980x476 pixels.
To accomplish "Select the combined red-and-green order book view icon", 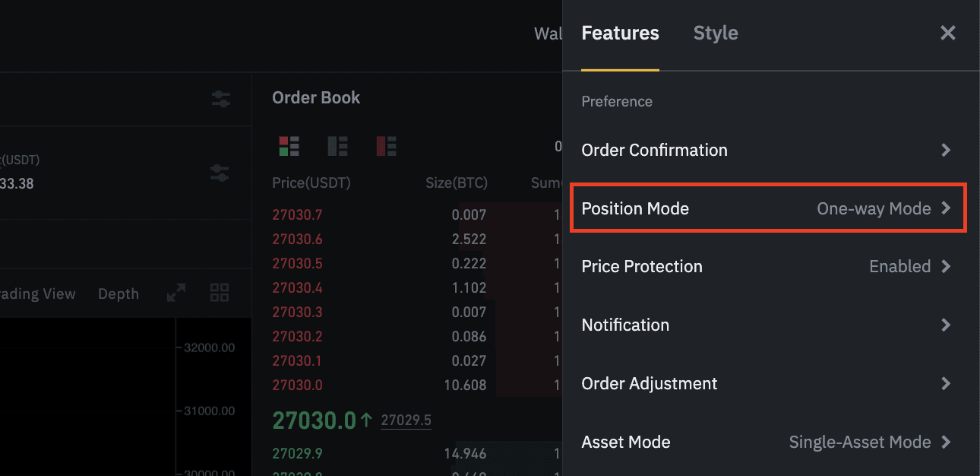I will click(289, 146).
